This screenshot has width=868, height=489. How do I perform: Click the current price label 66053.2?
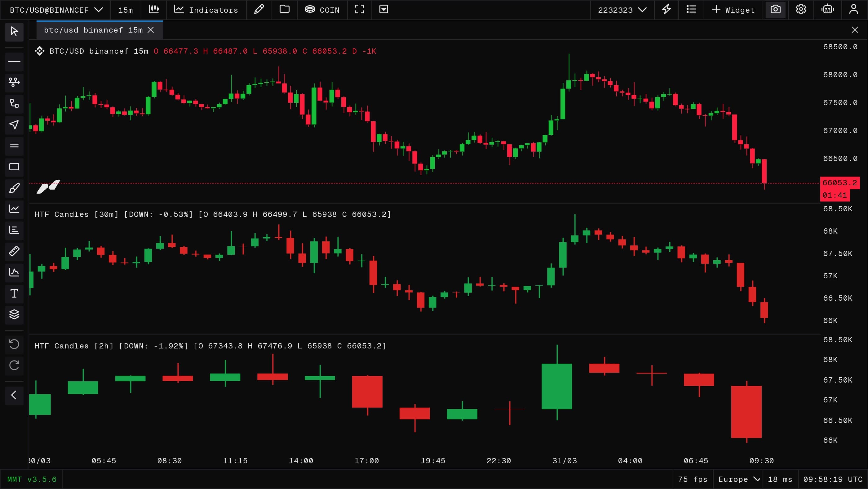840,183
